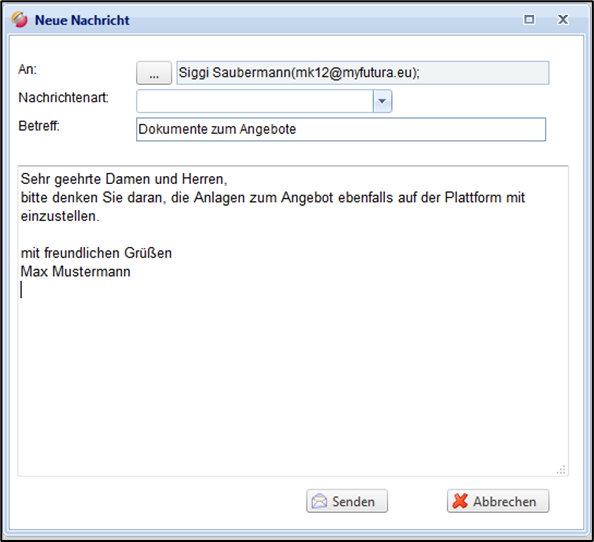Open the recipient picker via "..." button
The image size is (594, 542).
tap(154, 73)
